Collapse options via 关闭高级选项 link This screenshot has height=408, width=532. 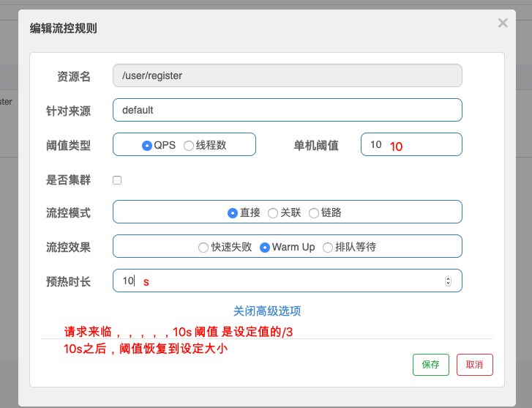[267, 311]
